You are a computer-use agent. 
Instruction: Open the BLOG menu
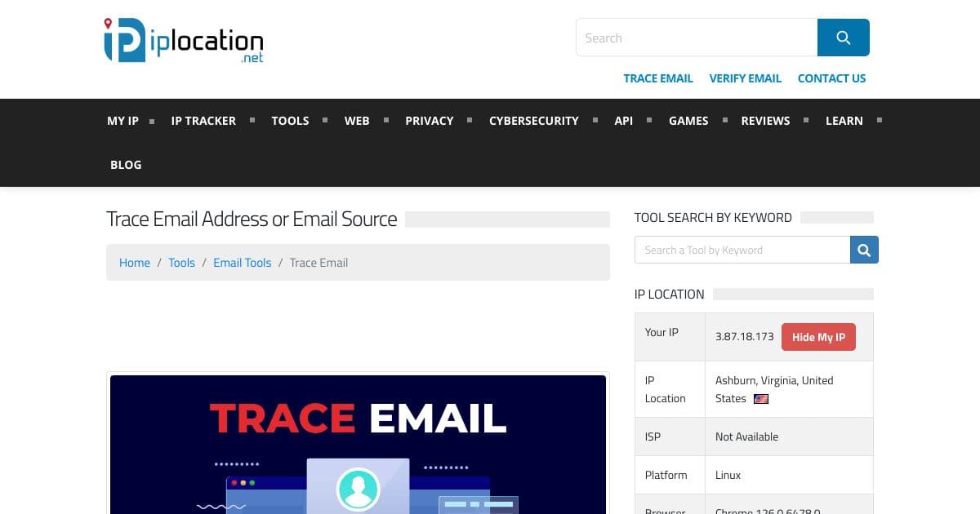point(126,164)
